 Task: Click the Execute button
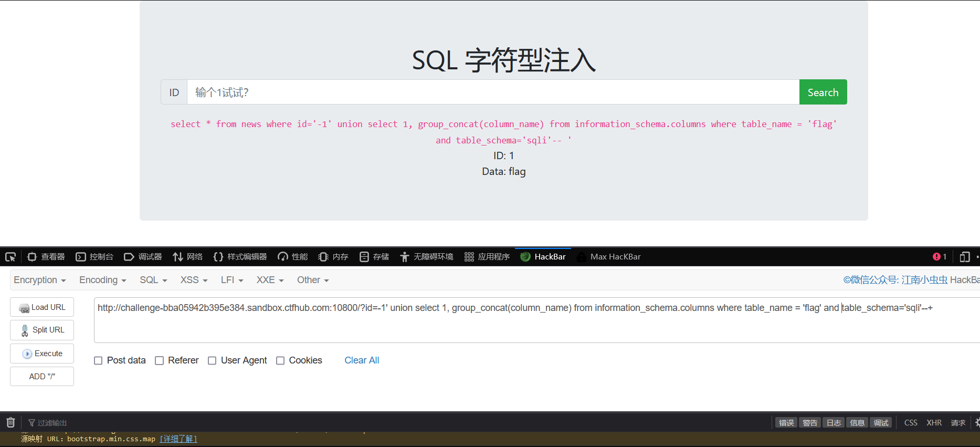point(42,354)
